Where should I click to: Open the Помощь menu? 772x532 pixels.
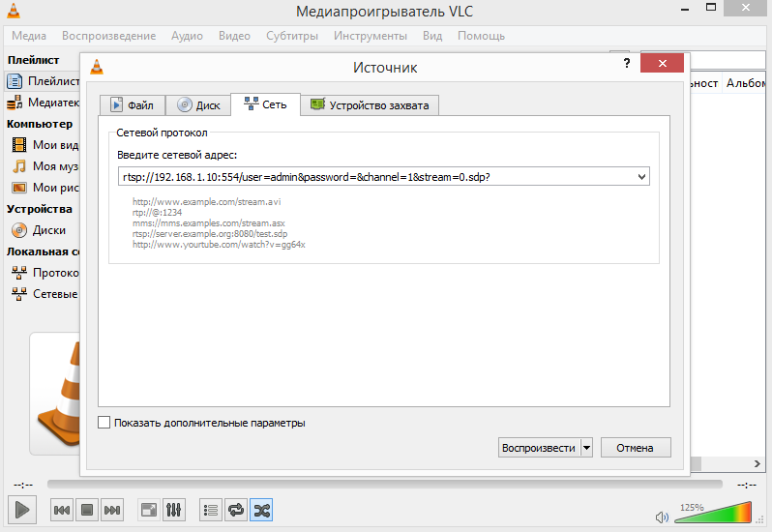click(x=481, y=36)
